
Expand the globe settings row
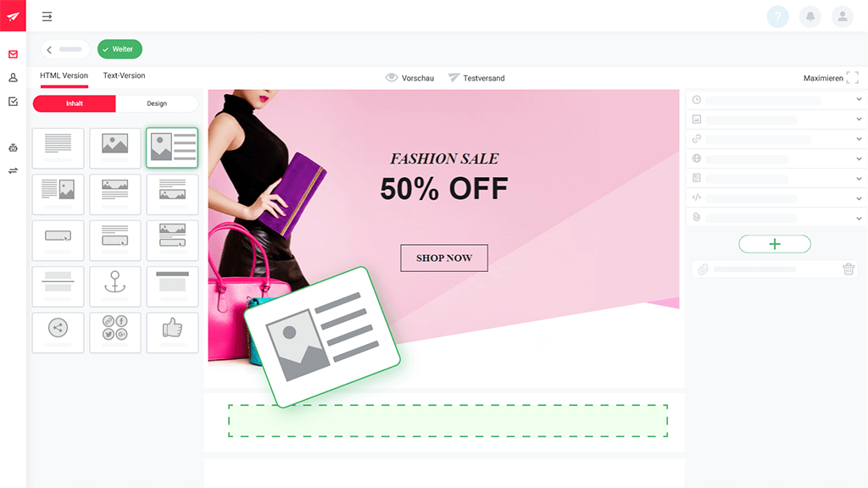click(775, 158)
